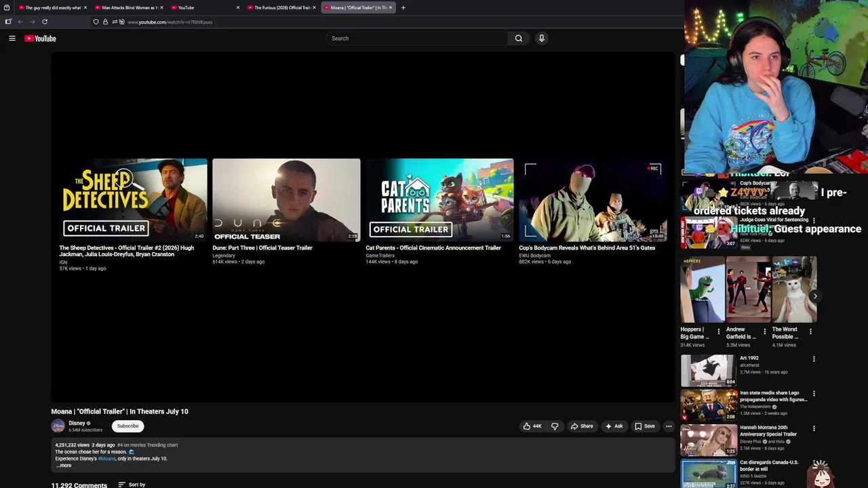Screen dimensions: 868x488
Task: Focus the YouTube search field
Action: 417,39
